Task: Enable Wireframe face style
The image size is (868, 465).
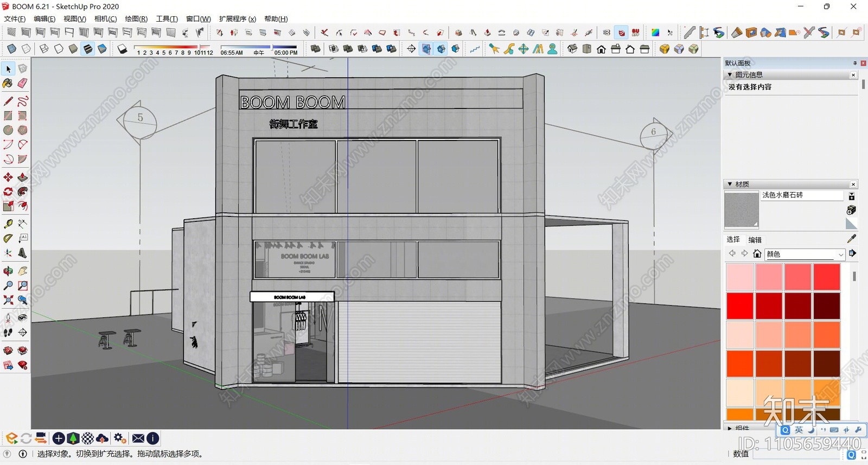Action: coord(44,49)
